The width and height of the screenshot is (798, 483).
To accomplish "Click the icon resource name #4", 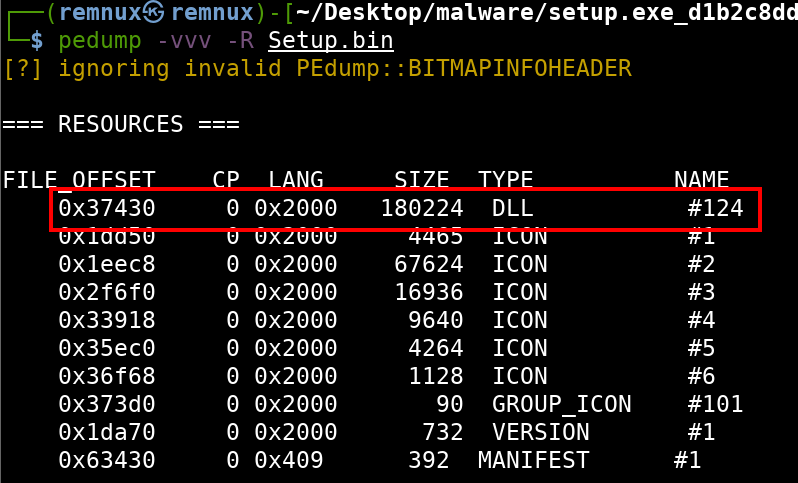I will pos(702,320).
